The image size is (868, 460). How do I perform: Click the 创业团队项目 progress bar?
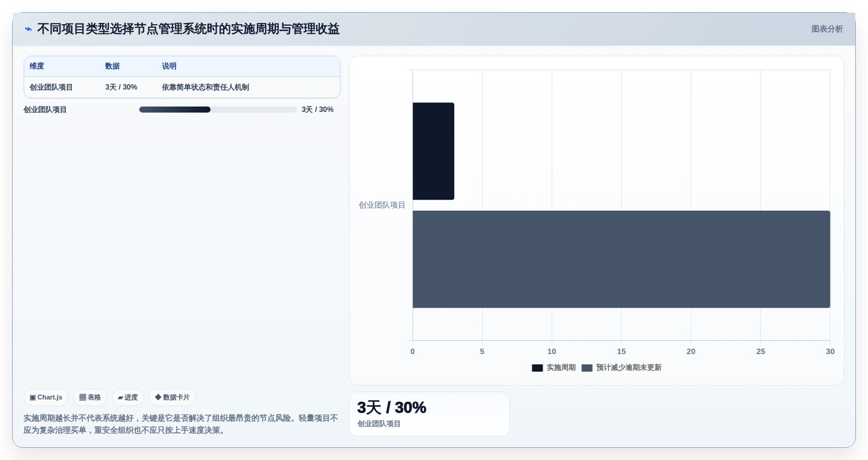pyautogui.click(x=218, y=110)
